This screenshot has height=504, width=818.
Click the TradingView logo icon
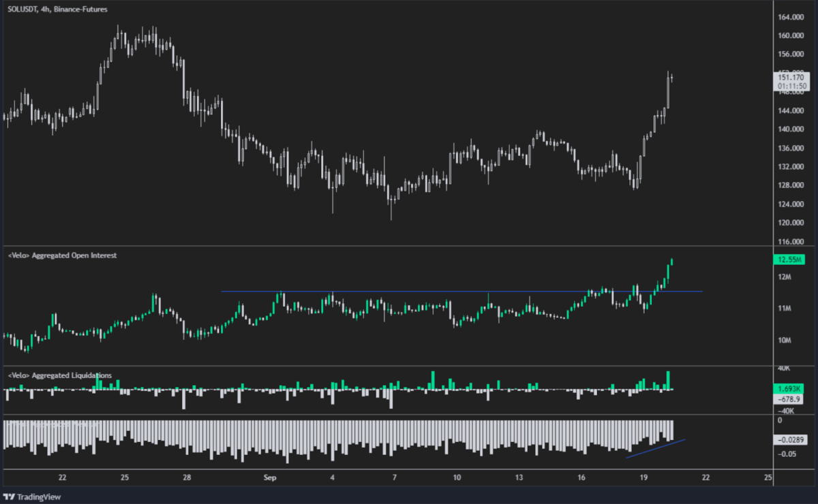tap(9, 497)
